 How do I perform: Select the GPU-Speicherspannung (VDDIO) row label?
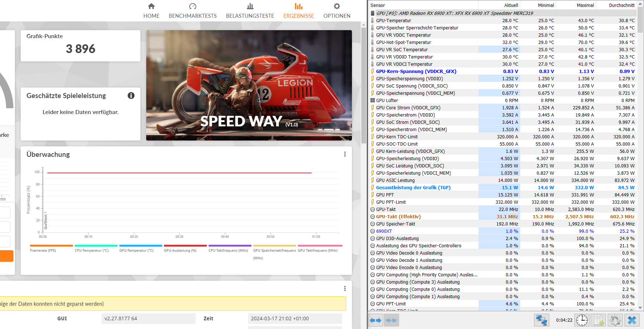410,78
